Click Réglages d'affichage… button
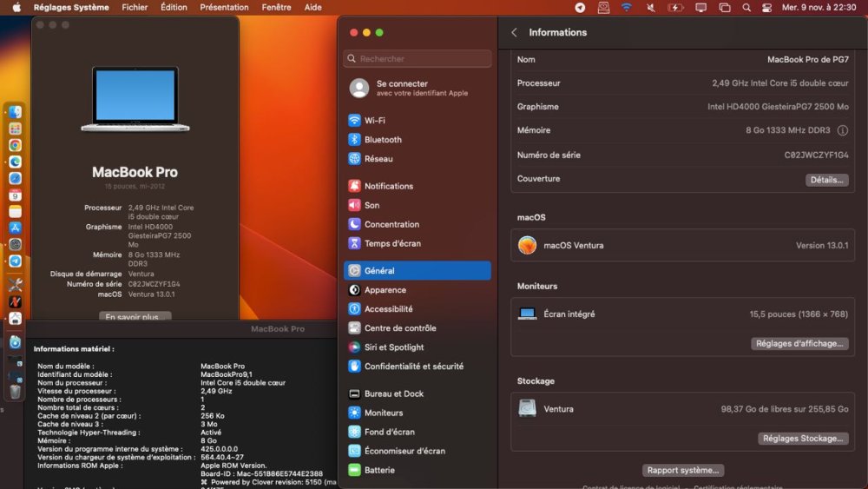Screen dimensions: 868x489 pos(799,343)
